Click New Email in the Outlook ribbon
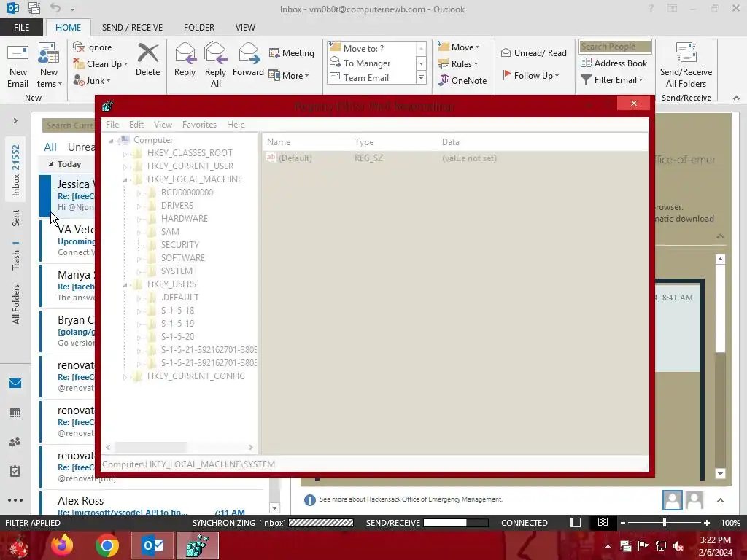747x560 pixels. point(18,65)
